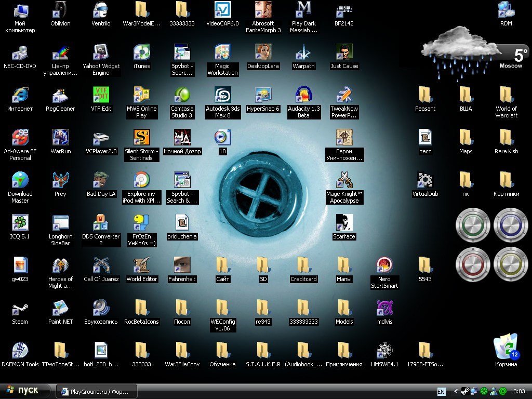
Task: Click the VirtualDub gear icon
Action: point(425,180)
